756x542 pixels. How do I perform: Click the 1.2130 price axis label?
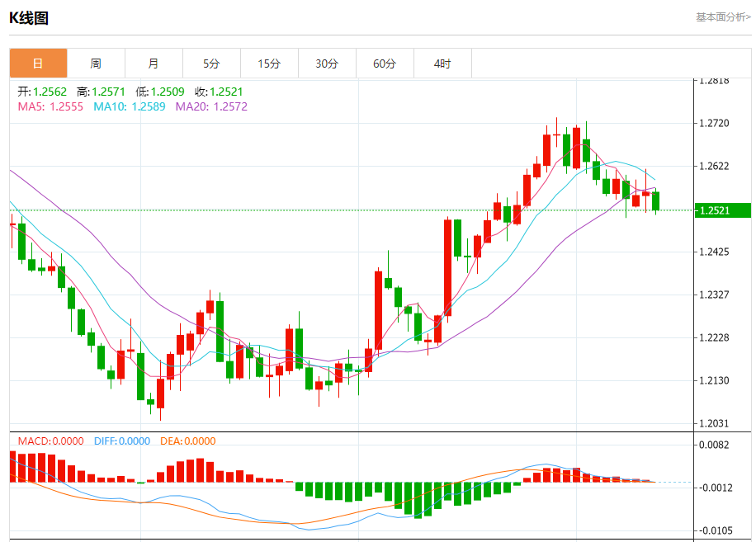point(714,380)
